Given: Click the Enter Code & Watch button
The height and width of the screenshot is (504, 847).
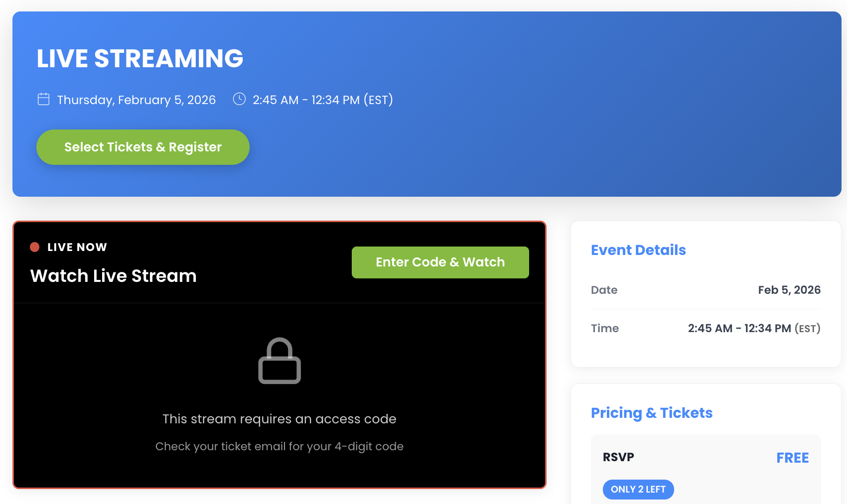Looking at the screenshot, I should (440, 262).
